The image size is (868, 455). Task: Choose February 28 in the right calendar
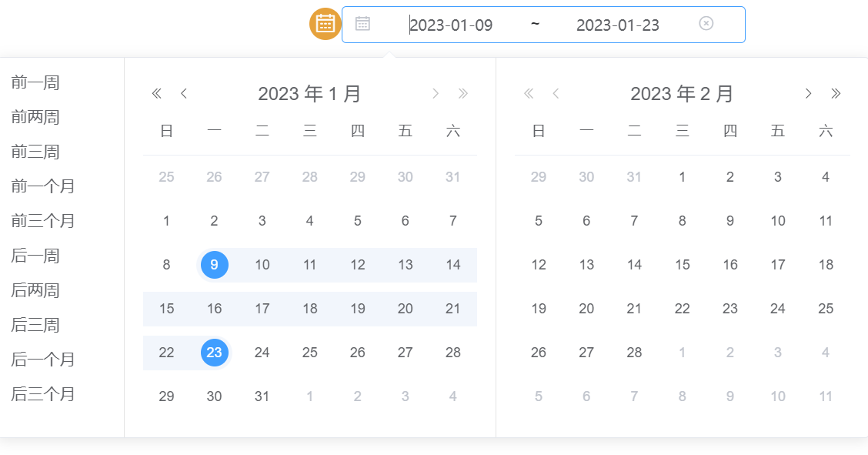[634, 353]
